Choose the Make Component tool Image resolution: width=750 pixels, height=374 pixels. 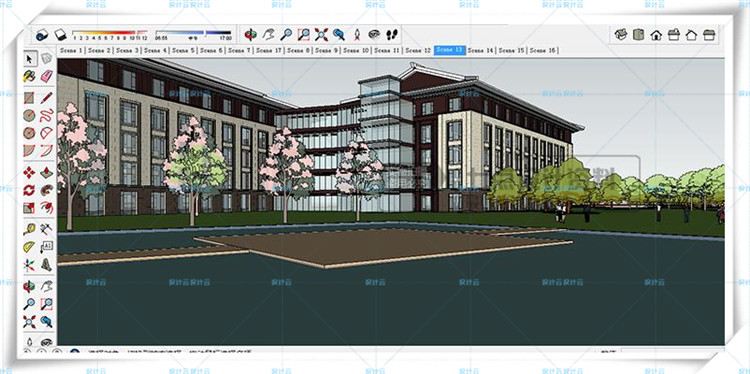tap(46, 59)
